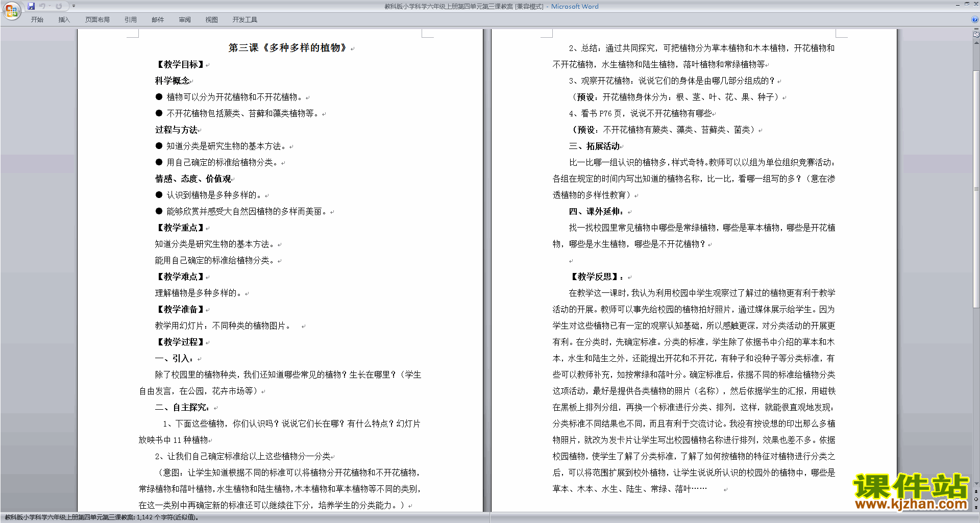Open the Undo history dropdown arrow
980x523 pixels.
50,6
